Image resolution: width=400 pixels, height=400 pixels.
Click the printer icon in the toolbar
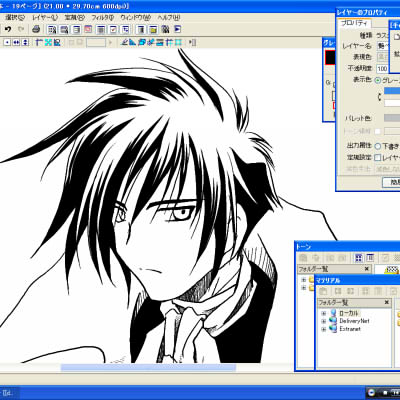click(x=36, y=29)
